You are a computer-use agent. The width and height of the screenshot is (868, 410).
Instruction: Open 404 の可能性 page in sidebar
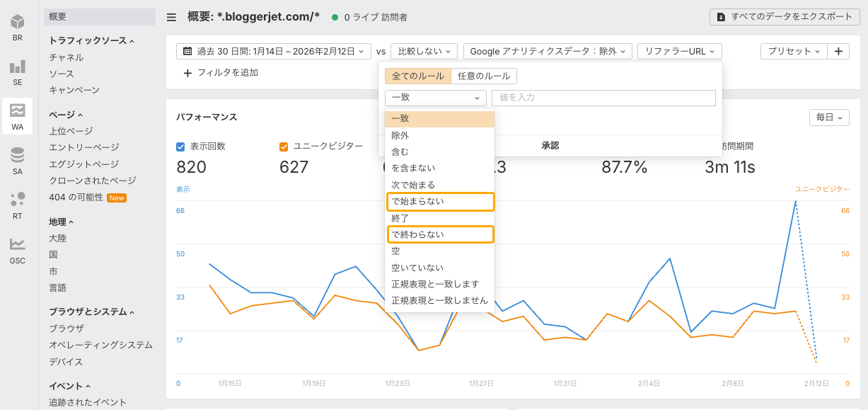coord(76,197)
